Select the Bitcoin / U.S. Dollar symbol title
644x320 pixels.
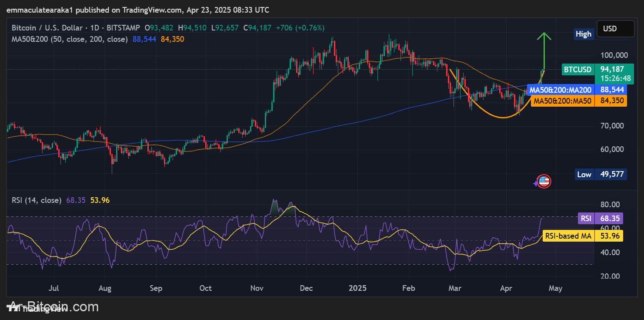47,28
